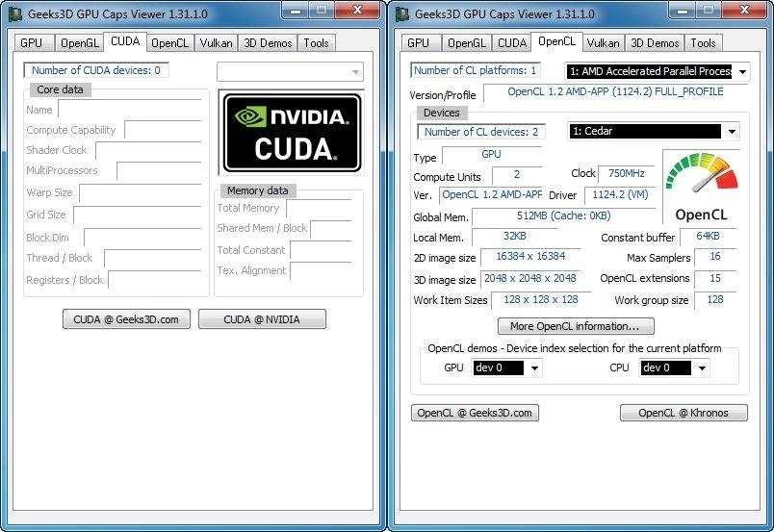Open the OpenGL tab in right window
Viewport: 774px width, 532px height.
[467, 43]
